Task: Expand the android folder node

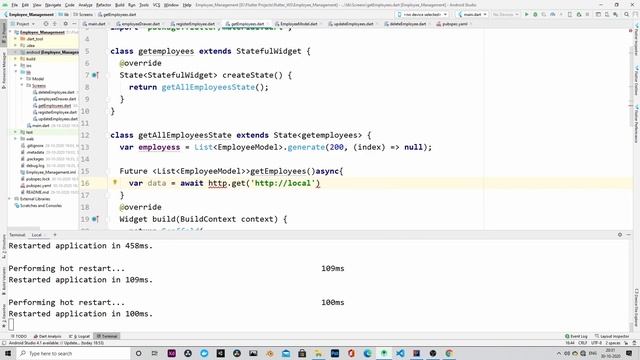Action: point(16,52)
